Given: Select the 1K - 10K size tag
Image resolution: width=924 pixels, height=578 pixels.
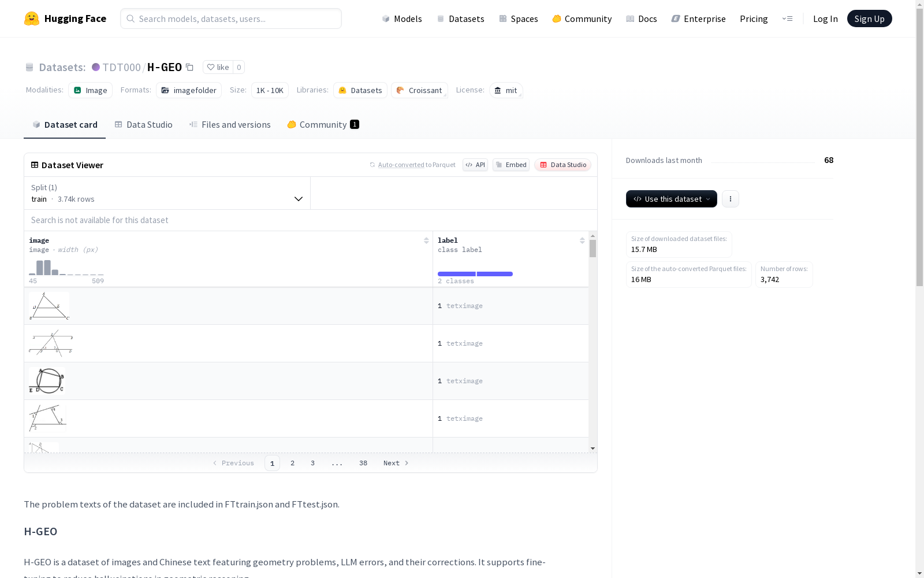Looking at the screenshot, I should [270, 90].
